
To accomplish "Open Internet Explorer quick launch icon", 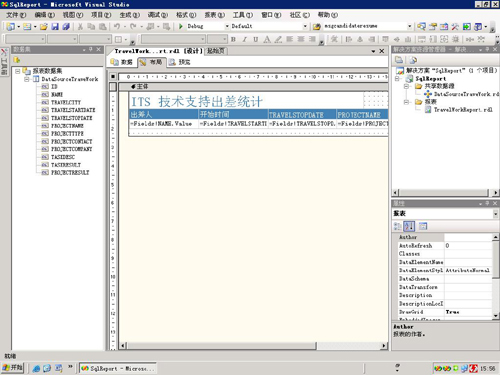I will pyautogui.click(x=36, y=368).
